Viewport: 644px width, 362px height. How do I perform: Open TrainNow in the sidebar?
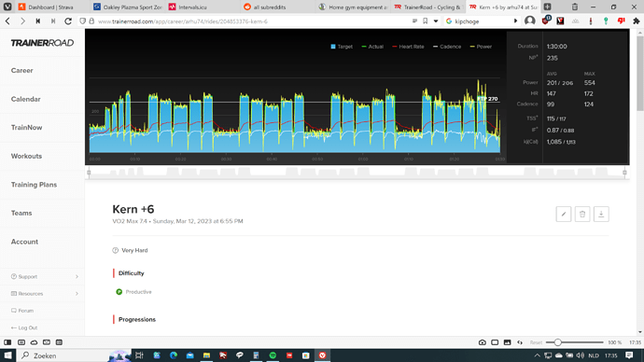pos(26,128)
